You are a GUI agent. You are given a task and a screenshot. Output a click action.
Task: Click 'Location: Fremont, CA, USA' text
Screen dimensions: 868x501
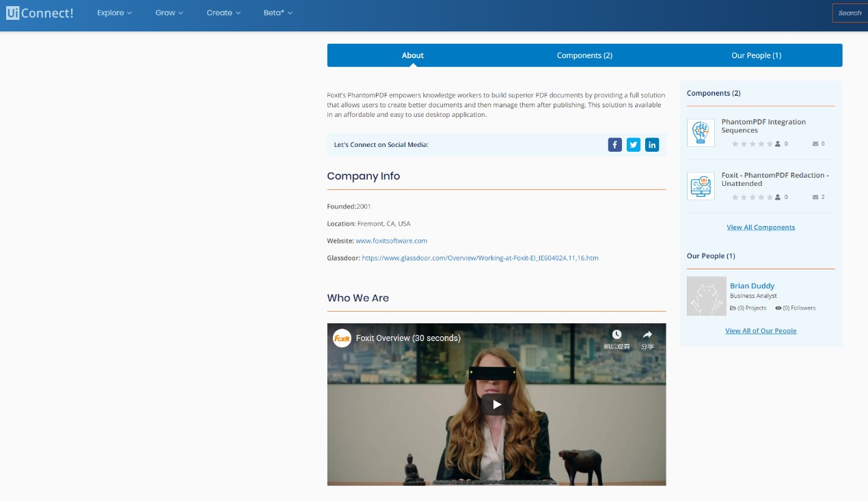point(368,224)
